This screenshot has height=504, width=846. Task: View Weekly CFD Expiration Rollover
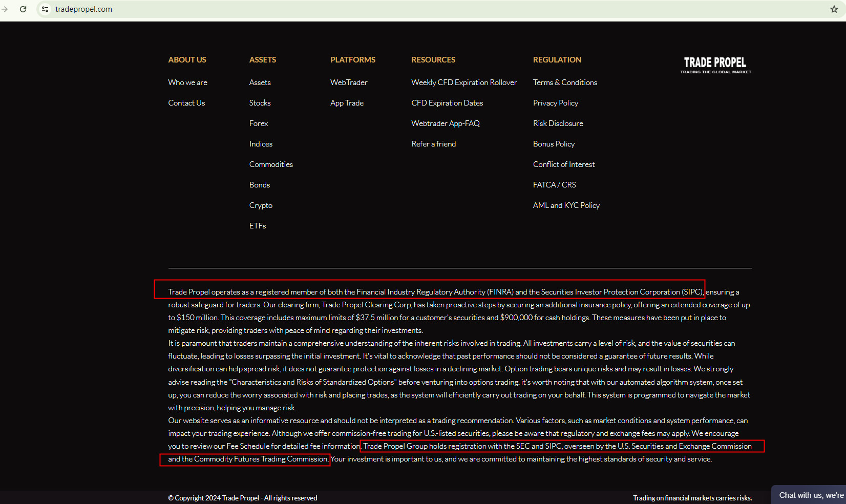[464, 82]
